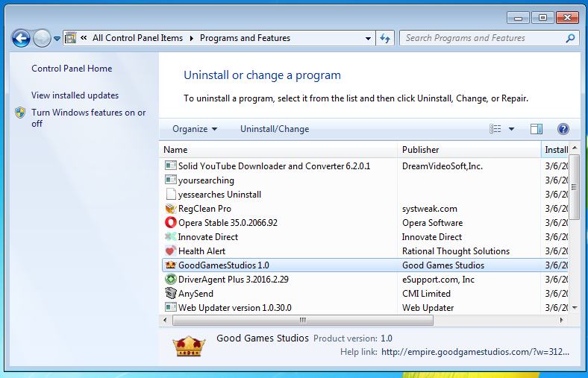Click the blank page icon of yessearches
Image resolution: width=588 pixels, height=378 pixels.
coord(171,194)
